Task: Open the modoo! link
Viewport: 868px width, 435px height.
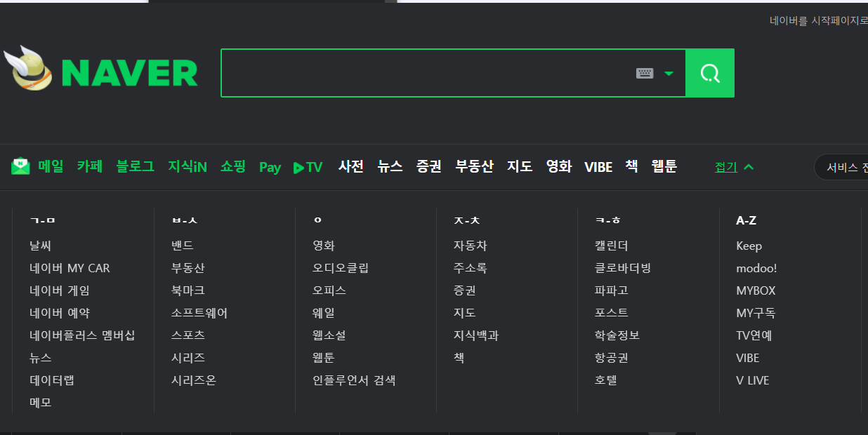Action: (x=756, y=268)
